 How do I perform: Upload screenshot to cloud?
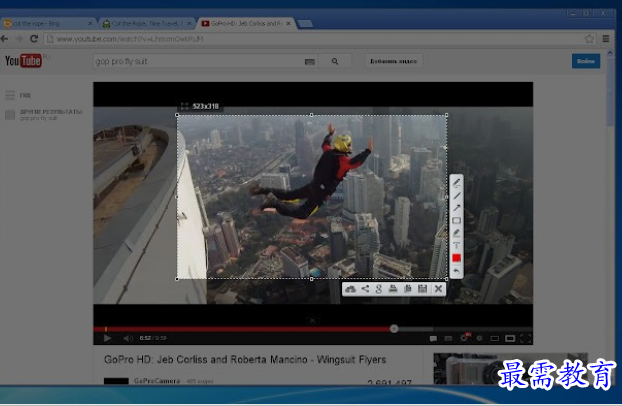point(350,289)
